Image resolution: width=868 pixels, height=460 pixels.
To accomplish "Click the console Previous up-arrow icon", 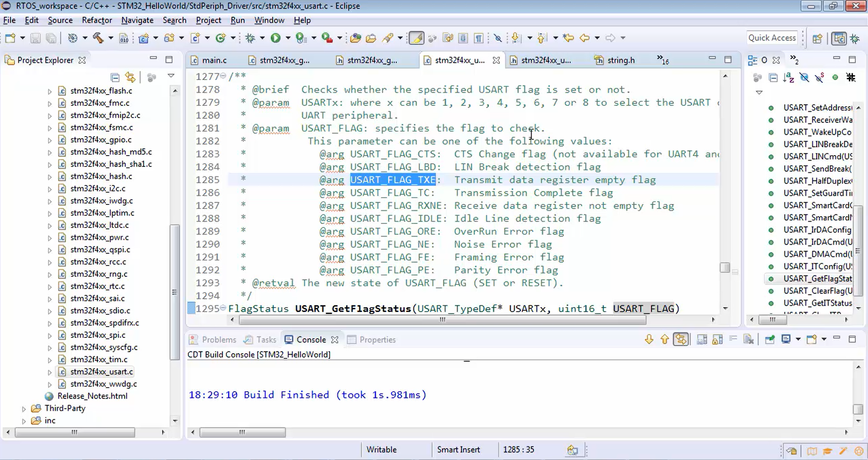I will [664, 339].
